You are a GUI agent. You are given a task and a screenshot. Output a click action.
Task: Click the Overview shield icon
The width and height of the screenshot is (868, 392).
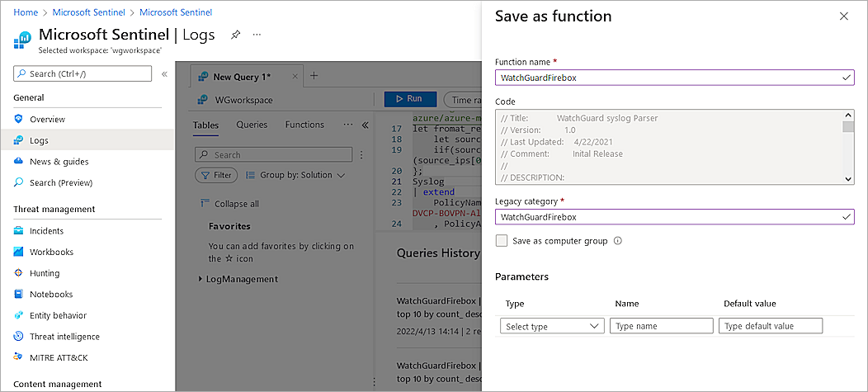point(19,119)
